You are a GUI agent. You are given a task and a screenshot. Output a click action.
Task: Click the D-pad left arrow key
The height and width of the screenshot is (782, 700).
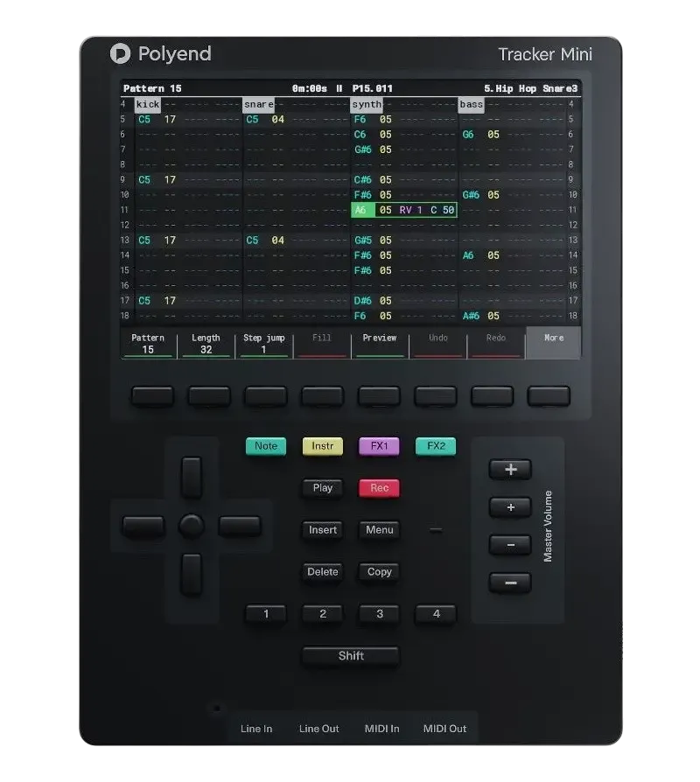click(x=143, y=526)
